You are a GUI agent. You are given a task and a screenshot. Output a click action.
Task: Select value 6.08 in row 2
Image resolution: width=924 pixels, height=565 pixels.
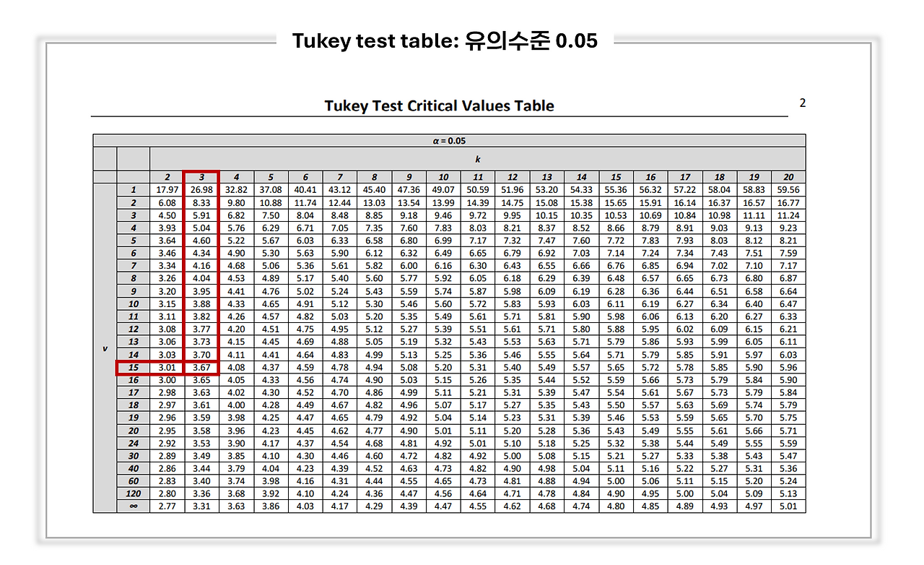(167, 203)
